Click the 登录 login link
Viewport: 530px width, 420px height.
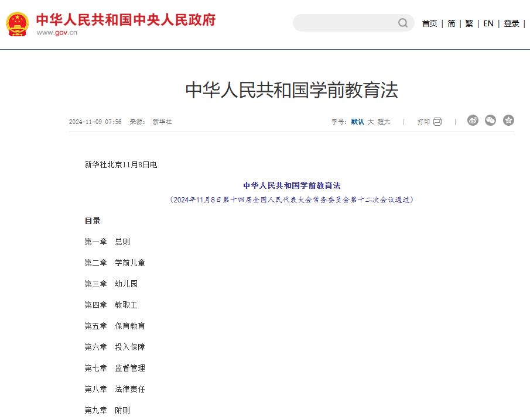(x=511, y=23)
